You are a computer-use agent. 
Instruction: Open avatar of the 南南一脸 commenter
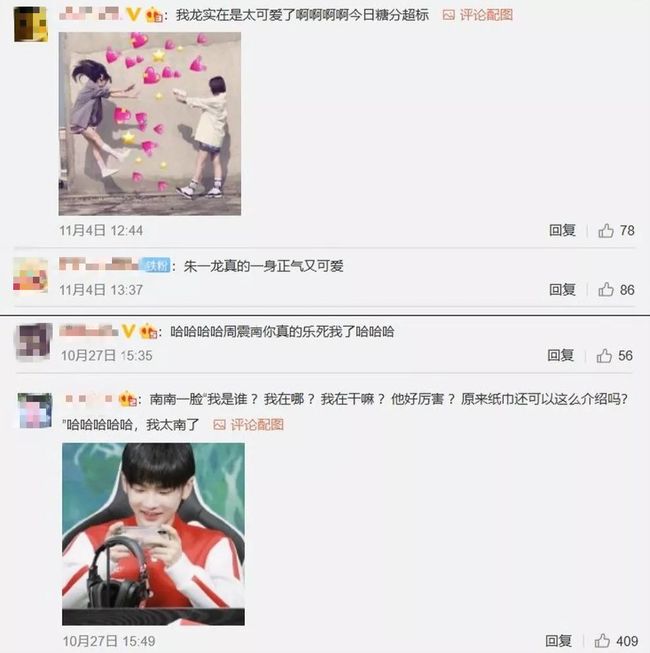click(x=35, y=410)
